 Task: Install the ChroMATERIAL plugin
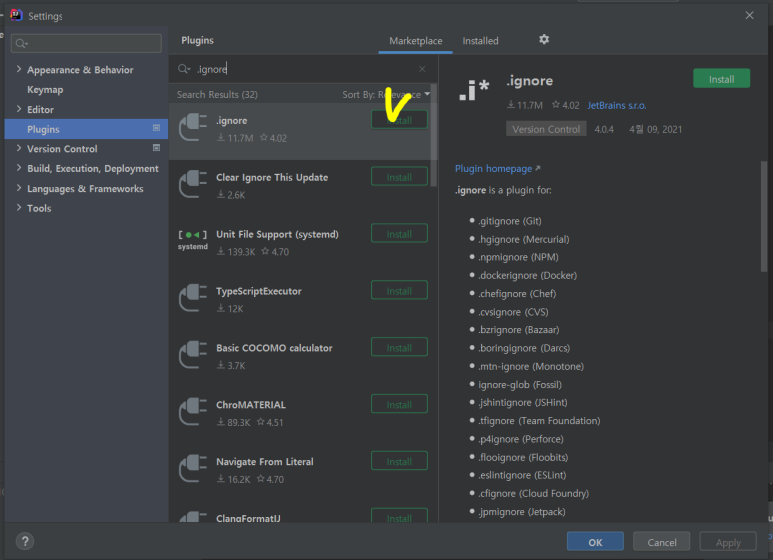[x=399, y=405]
